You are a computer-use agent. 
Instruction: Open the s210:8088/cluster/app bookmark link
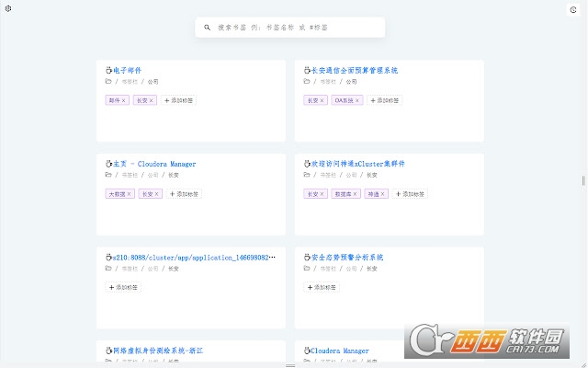[x=194, y=258]
